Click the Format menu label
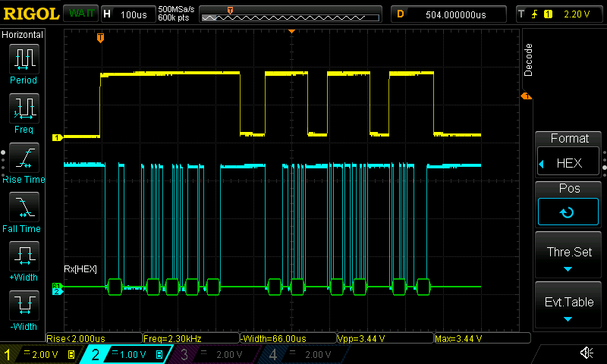This screenshot has width=607, height=364. pos(570,139)
